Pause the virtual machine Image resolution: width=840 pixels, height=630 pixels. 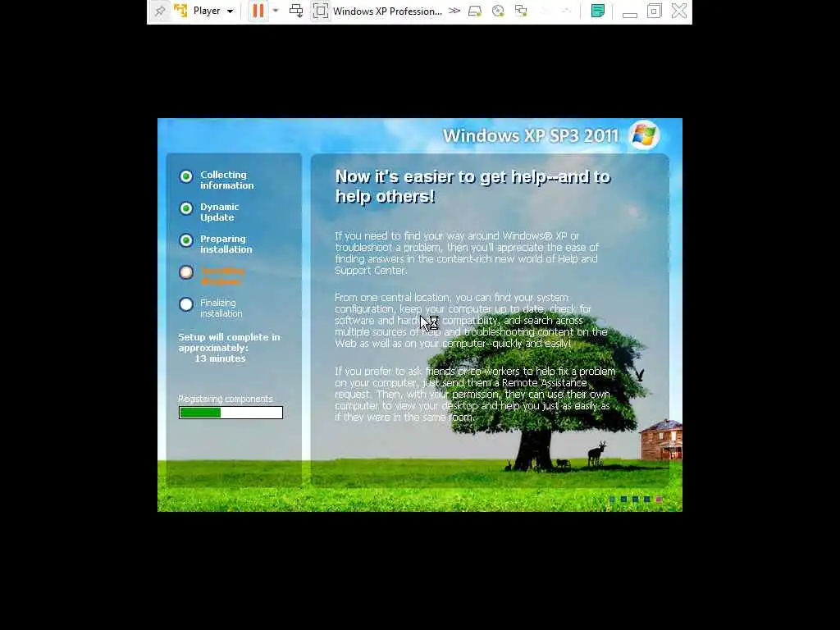coord(258,11)
